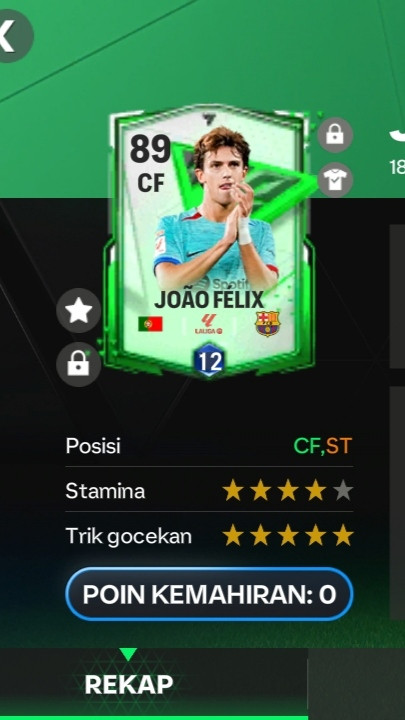This screenshot has height=720, width=405.
Task: Tap the green triangle above REKAP
Action: click(128, 655)
